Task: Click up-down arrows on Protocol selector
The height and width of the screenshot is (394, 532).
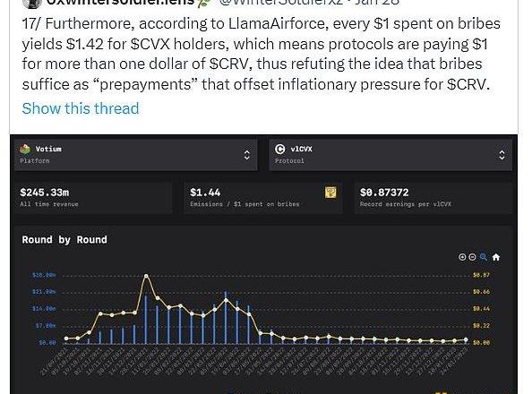Action: (x=502, y=155)
